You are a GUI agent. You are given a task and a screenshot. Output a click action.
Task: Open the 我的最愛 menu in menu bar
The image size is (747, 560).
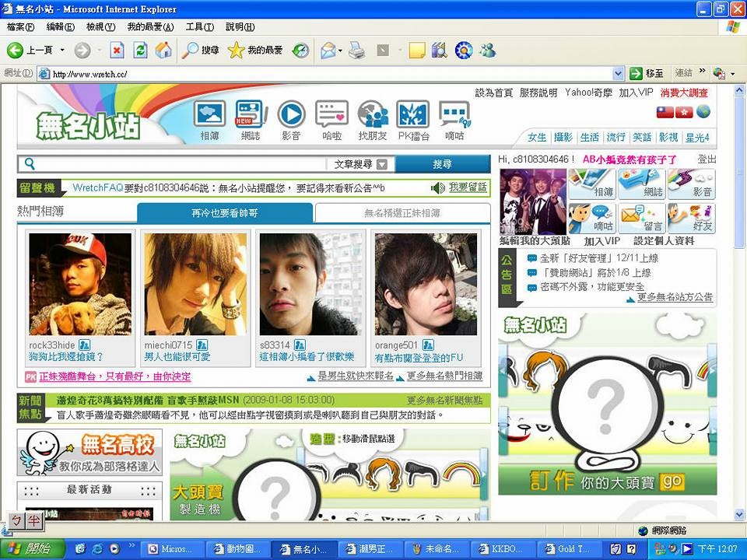150,27
